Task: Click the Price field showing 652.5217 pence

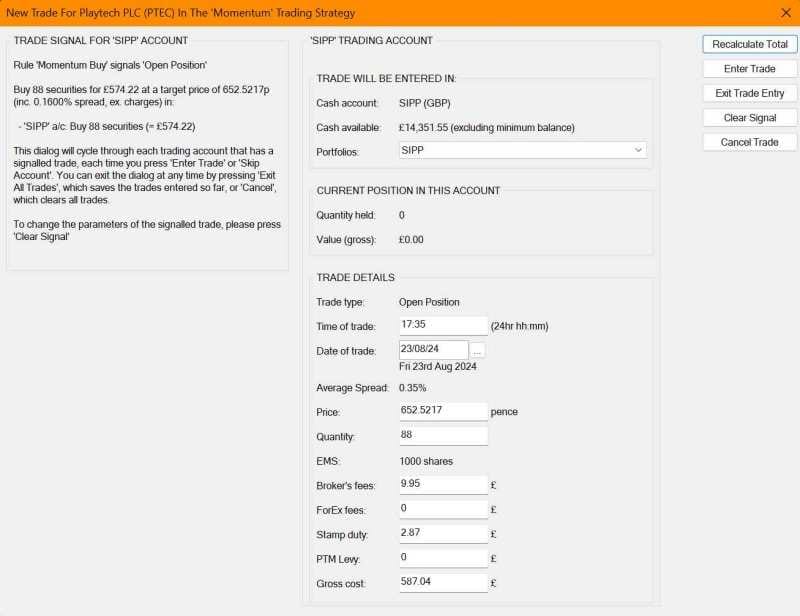Action: click(443, 410)
